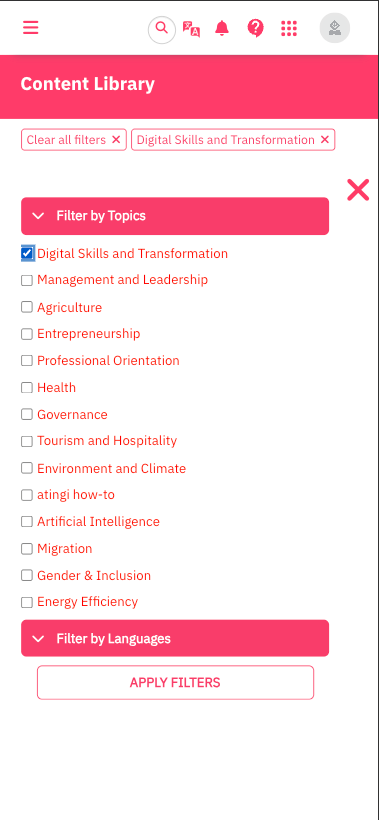The width and height of the screenshot is (379, 820).
Task: Open the apps grid icon
Action: pyautogui.click(x=289, y=28)
